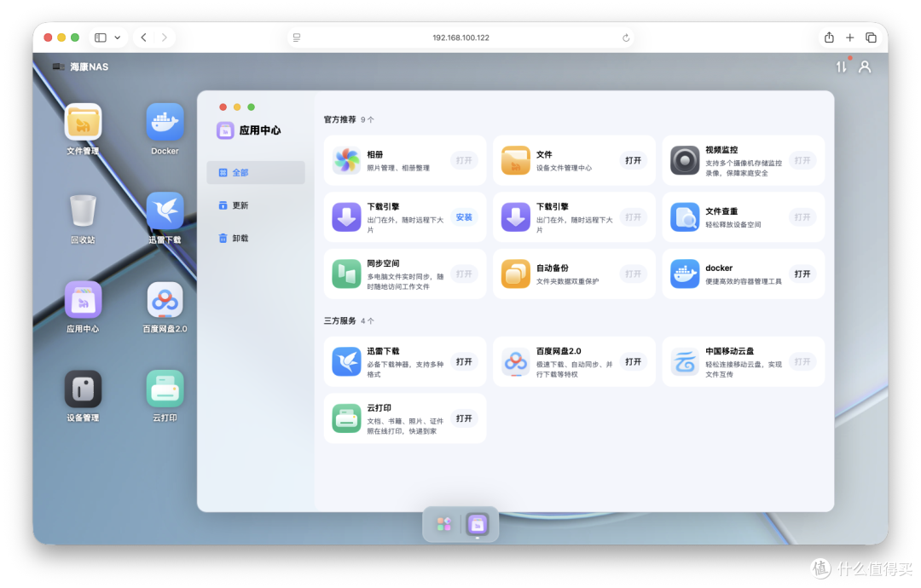Expand the browser sidebar dropdown chevron
This screenshot has width=921, height=588.
118,37
